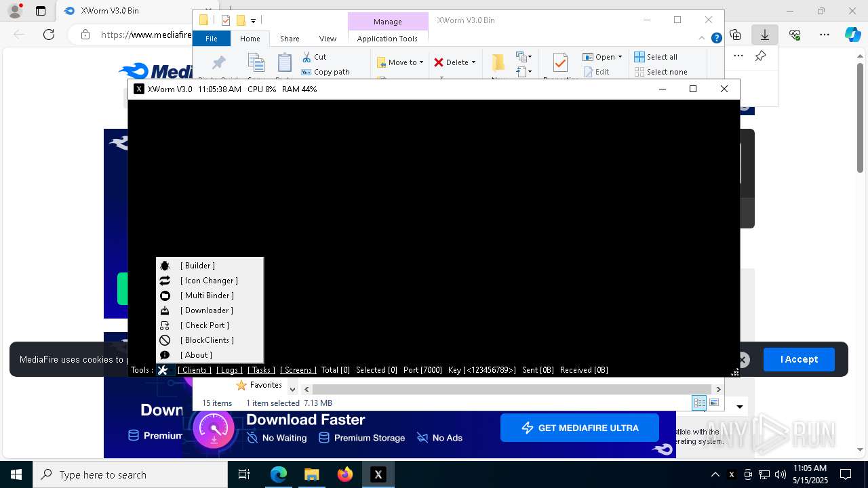This screenshot has height=488, width=868.
Task: Click the Manage contextual tab in Explorer
Action: click(x=388, y=22)
